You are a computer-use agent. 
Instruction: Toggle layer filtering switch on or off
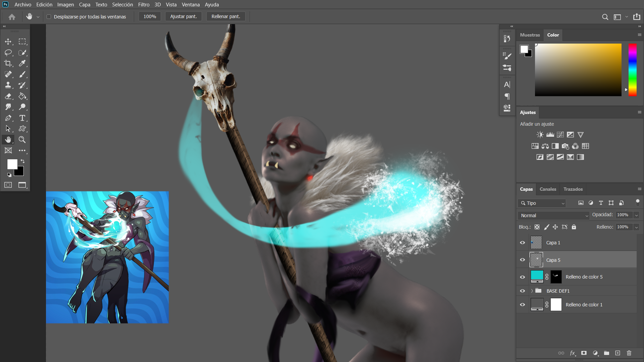click(637, 202)
